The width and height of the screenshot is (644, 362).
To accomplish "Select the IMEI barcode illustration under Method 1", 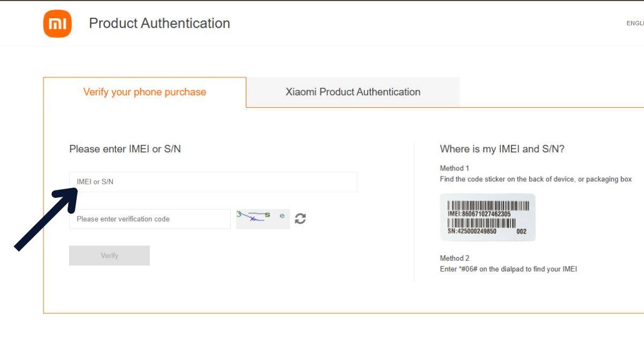I will click(488, 217).
